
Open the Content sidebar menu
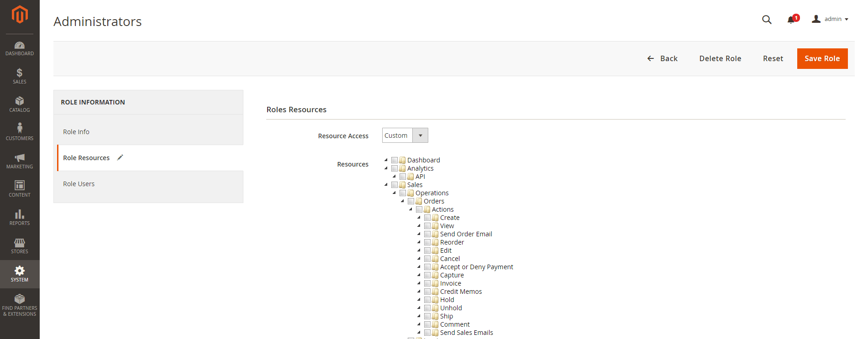[20, 189]
